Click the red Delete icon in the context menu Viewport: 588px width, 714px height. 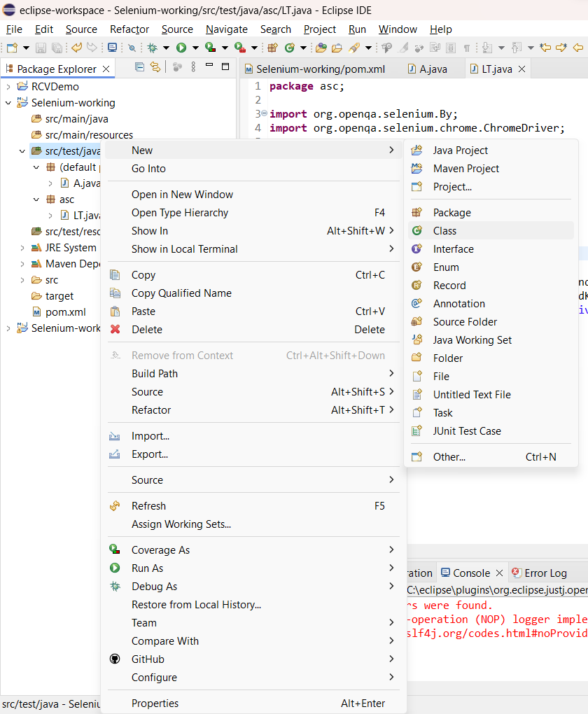(x=115, y=330)
